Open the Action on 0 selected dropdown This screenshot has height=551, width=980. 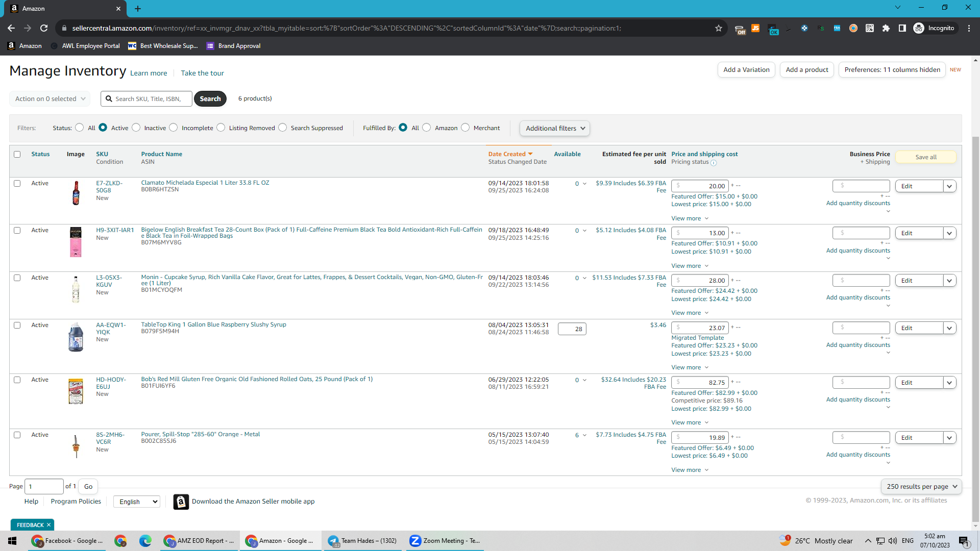coord(50,98)
